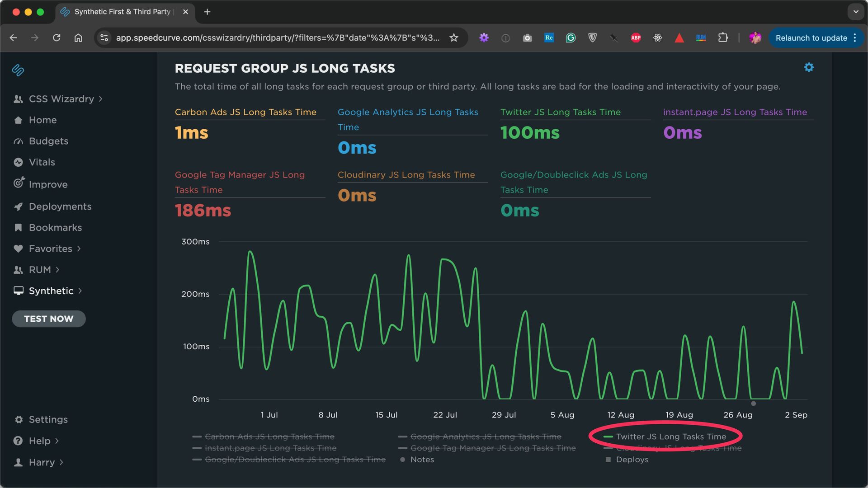This screenshot has width=868, height=488.
Task: Click the Home house icon in sidebar
Action: pos(18,120)
